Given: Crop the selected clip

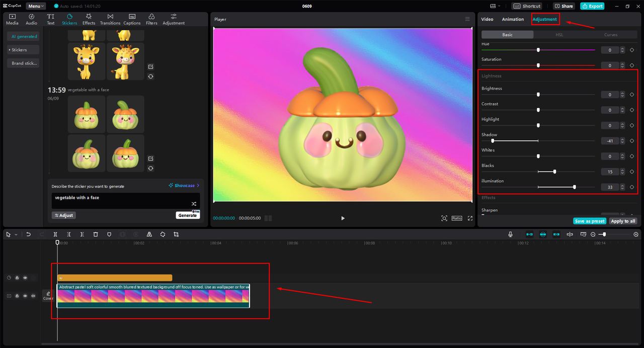Looking at the screenshot, I should tap(176, 234).
